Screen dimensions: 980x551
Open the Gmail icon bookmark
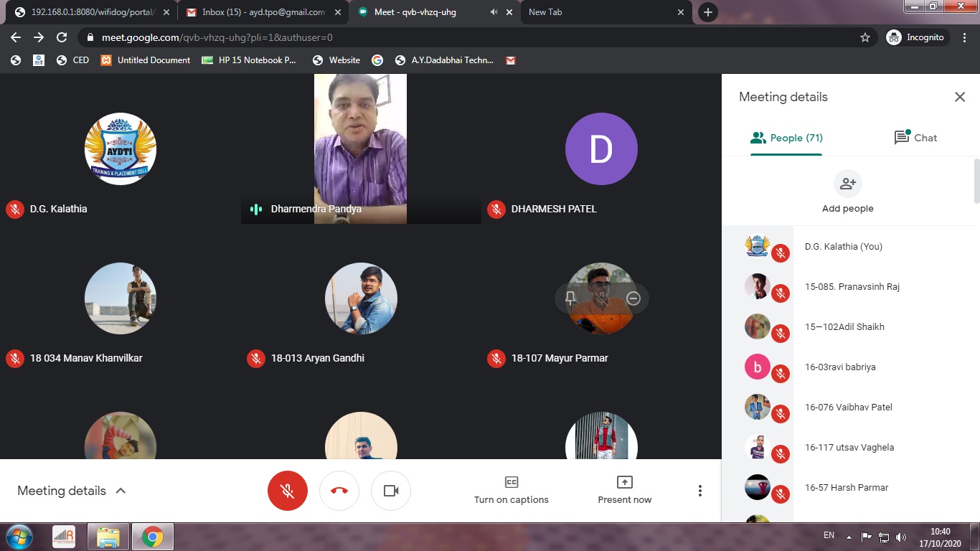(x=511, y=60)
